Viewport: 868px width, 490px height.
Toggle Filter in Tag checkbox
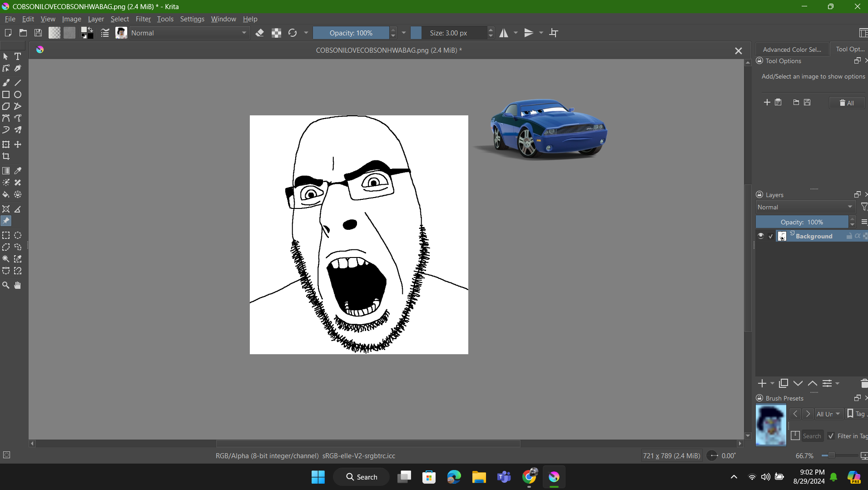click(x=831, y=436)
